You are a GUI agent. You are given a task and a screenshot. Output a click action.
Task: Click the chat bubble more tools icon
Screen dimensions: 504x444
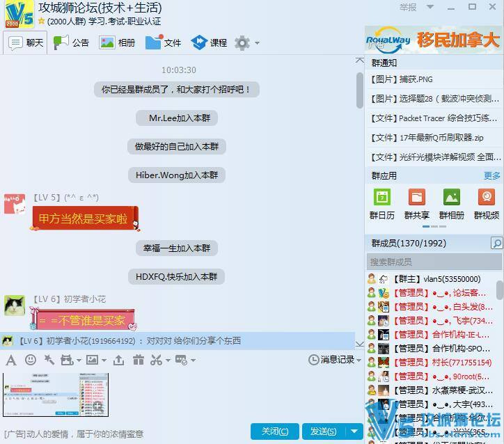click(182, 360)
